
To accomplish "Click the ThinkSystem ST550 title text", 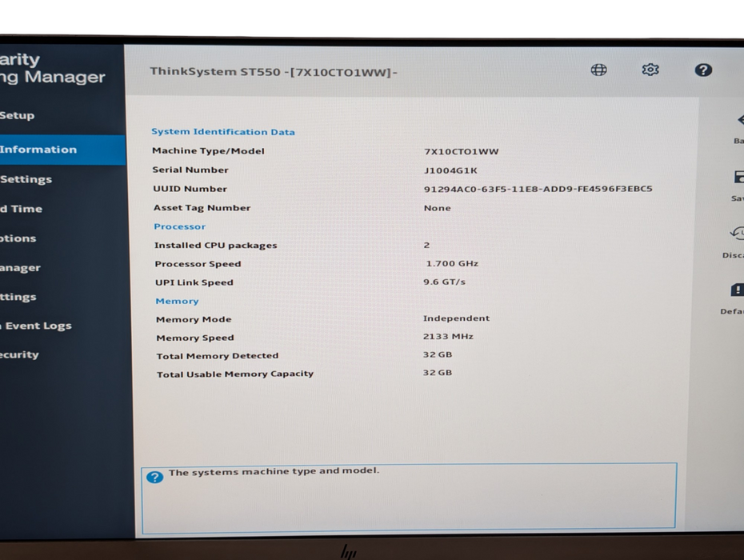I will click(x=274, y=72).
